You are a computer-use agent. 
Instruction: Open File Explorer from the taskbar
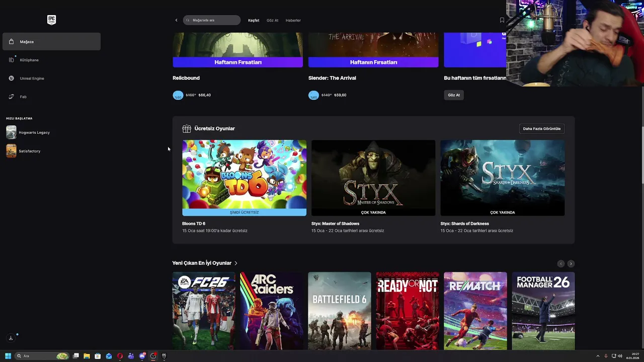87,356
